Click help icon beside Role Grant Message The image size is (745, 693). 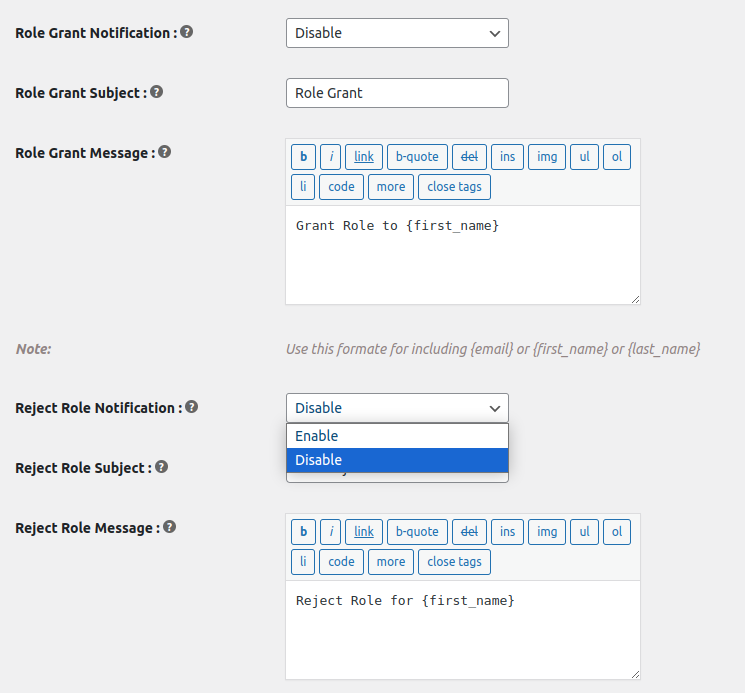pyautogui.click(x=164, y=152)
